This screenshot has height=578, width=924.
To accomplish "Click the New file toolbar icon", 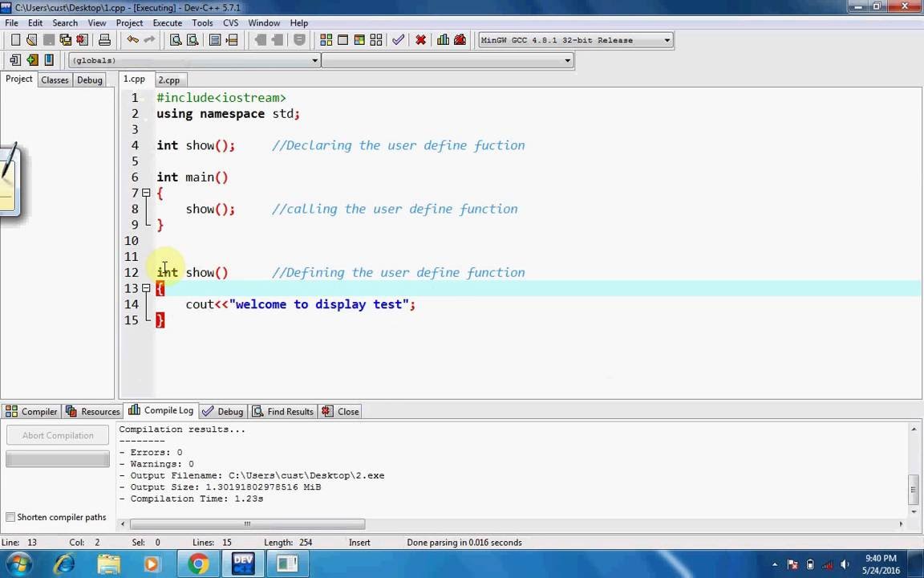I will click(x=15, y=40).
